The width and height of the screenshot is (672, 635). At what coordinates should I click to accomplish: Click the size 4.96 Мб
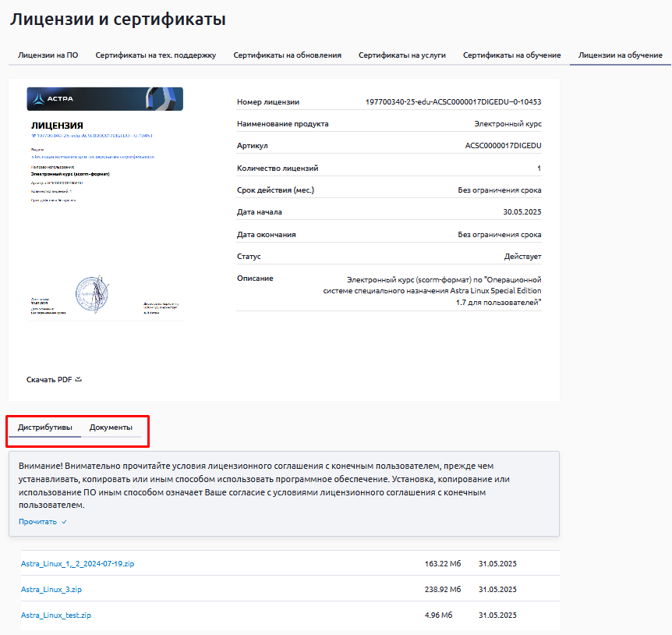point(438,615)
